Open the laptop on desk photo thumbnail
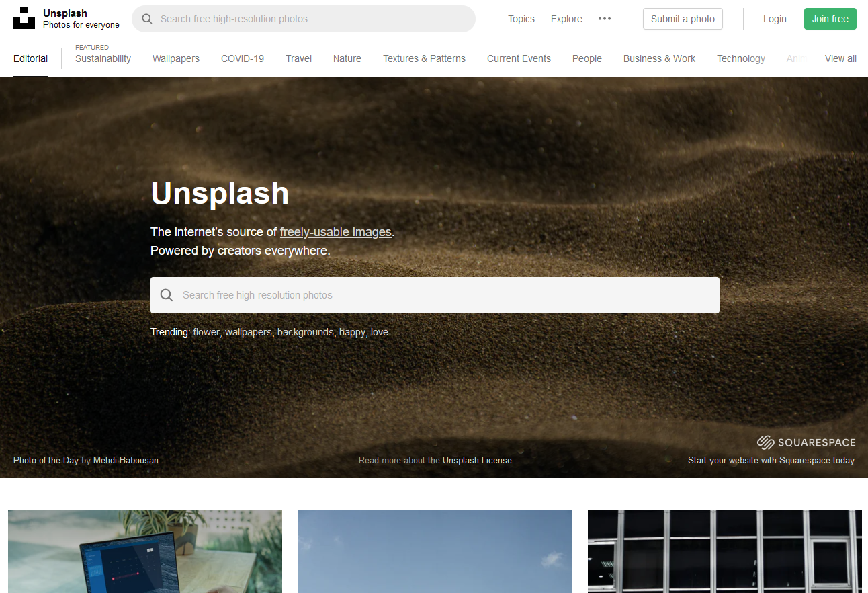The width and height of the screenshot is (868, 593). 145,551
